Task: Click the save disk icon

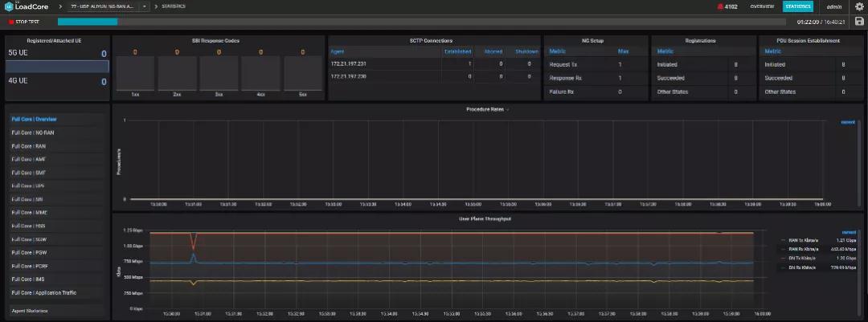Action: pos(858,22)
